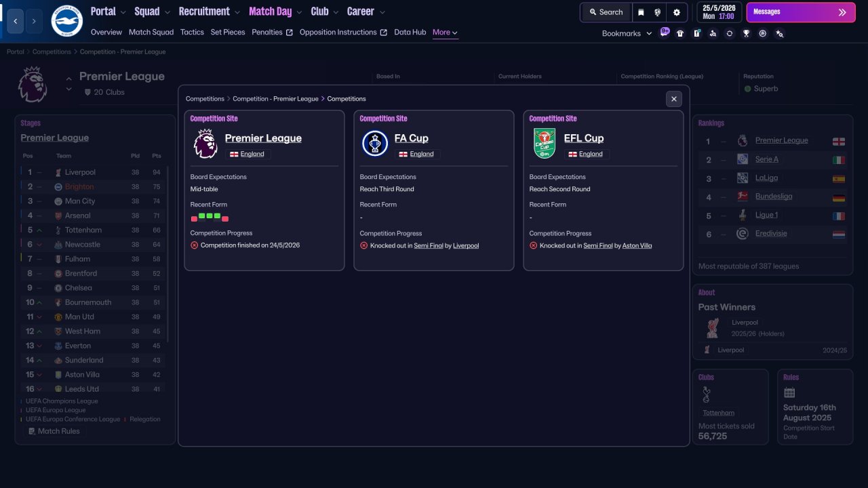Open the Messages button
The height and width of the screenshot is (488, 868).
(x=800, y=12)
